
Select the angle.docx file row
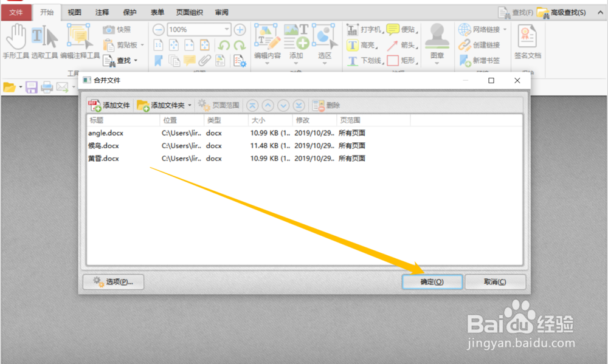click(305, 133)
